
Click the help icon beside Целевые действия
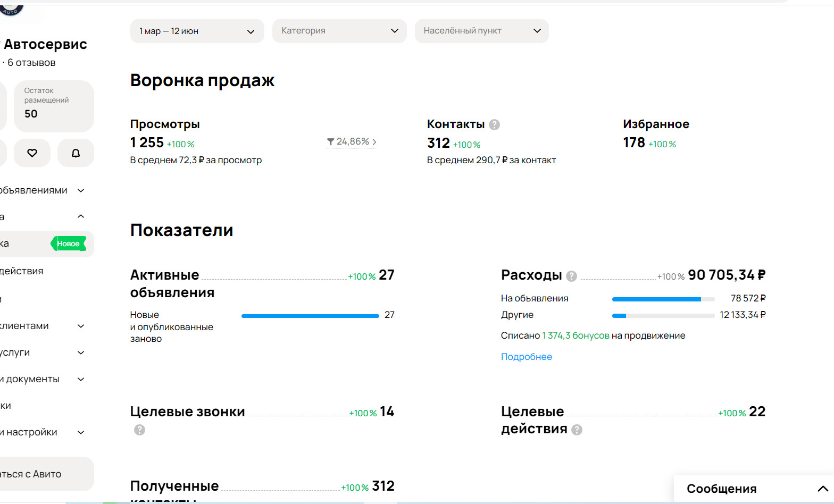click(x=577, y=430)
